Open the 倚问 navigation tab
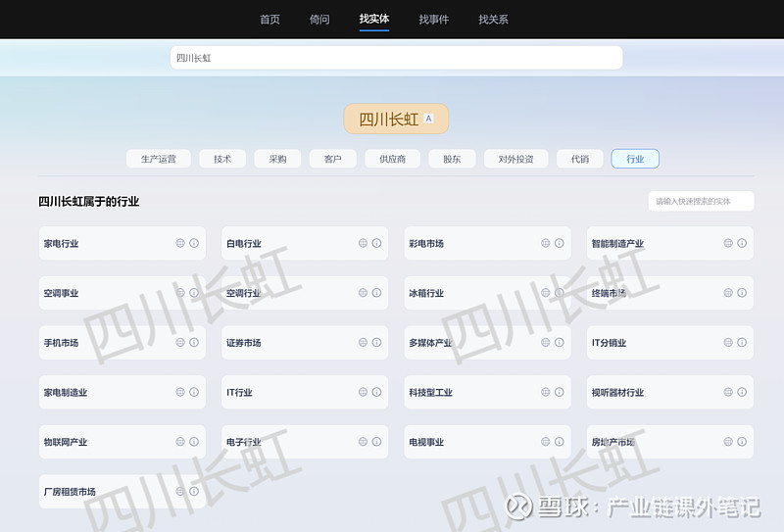Viewport: 784px width, 532px height. [319, 20]
